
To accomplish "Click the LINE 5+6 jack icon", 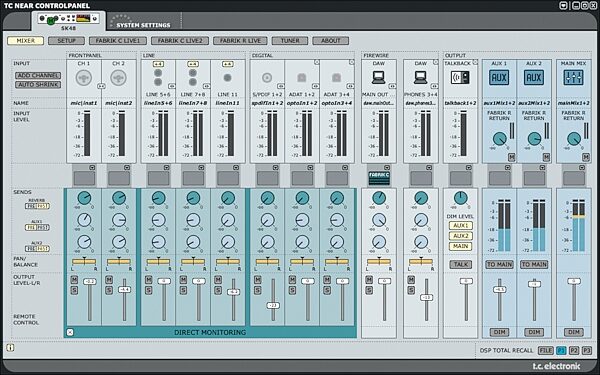I will coord(158,77).
